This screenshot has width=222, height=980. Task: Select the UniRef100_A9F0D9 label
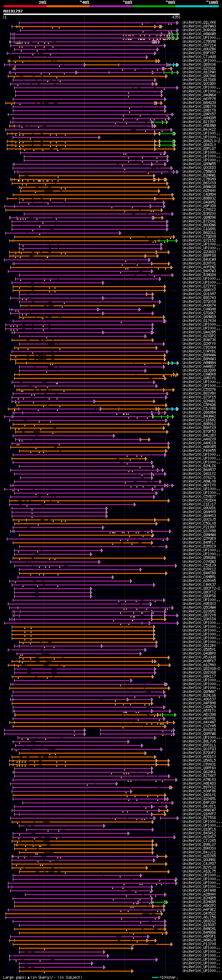199,206
